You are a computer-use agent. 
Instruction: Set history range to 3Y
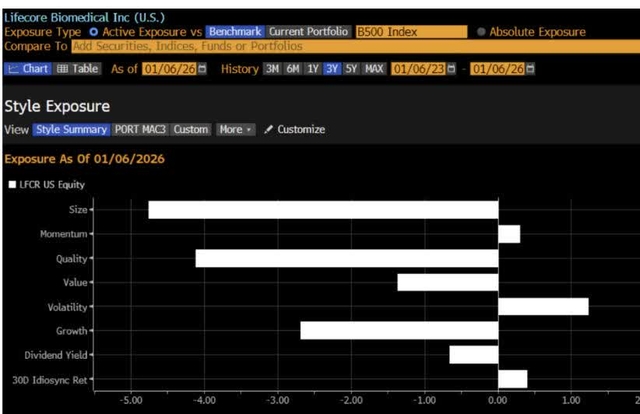pos(332,69)
